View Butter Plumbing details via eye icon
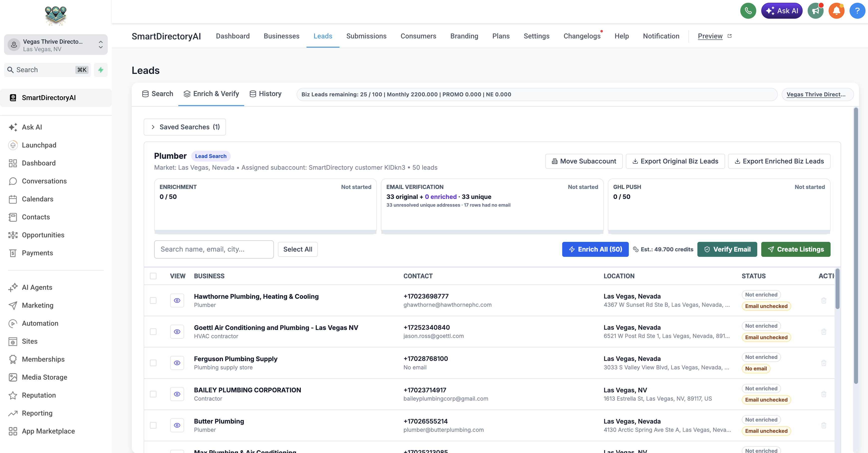868x453 pixels. [177, 425]
